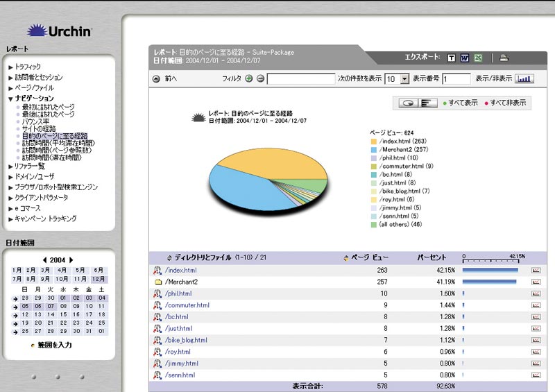This screenshot has height=392, width=555.
Task: Click the green plus filter icon
Action: pos(249,79)
